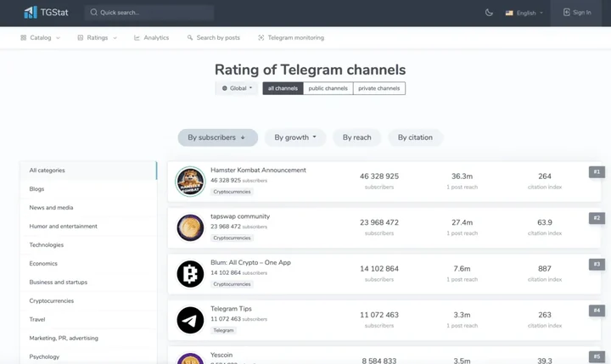
Task: Click Cryptocurrencies tag under tapswap community
Action: tap(232, 238)
